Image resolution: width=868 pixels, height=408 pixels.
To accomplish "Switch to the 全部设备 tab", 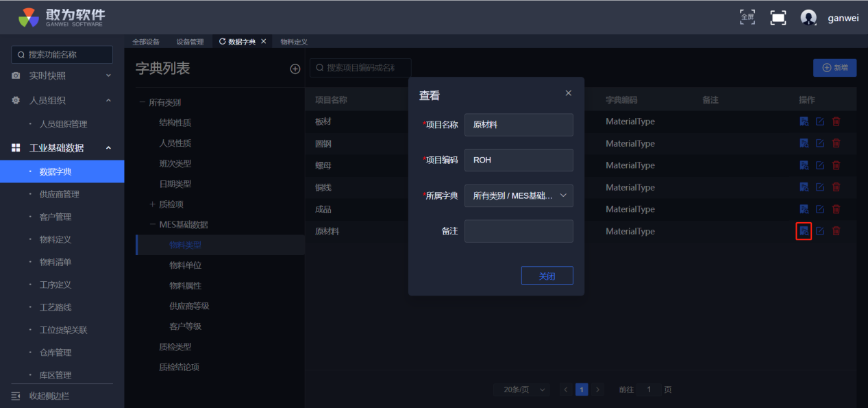I will pyautogui.click(x=146, y=42).
